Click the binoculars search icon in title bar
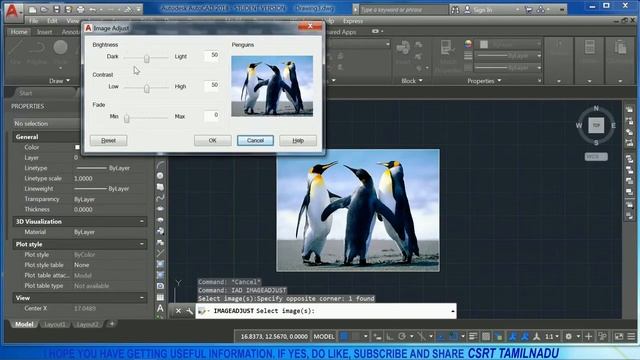640x360 pixels. click(x=455, y=9)
